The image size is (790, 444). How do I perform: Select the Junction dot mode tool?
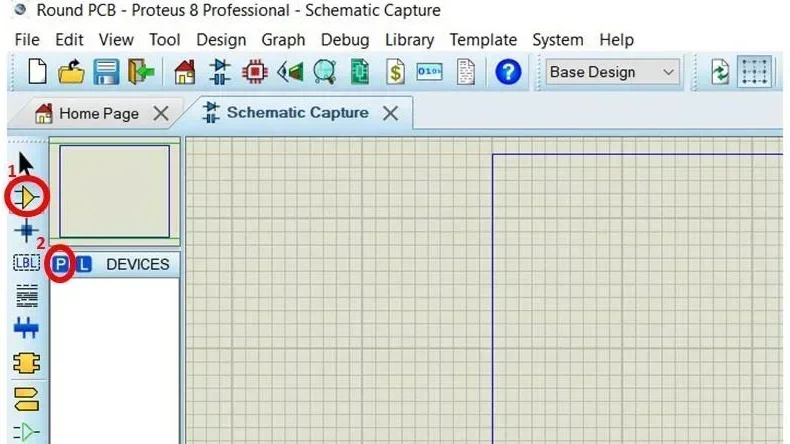[26, 231]
